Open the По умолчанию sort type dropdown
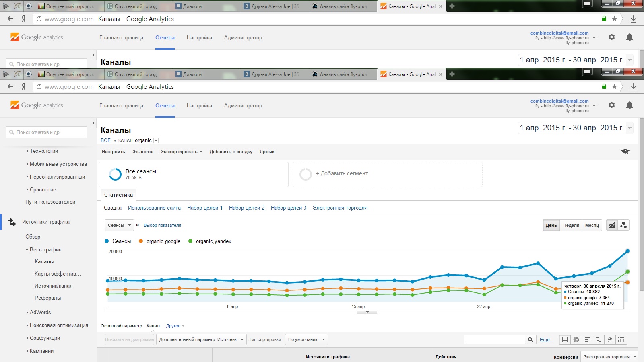The image size is (644, 362). [306, 339]
